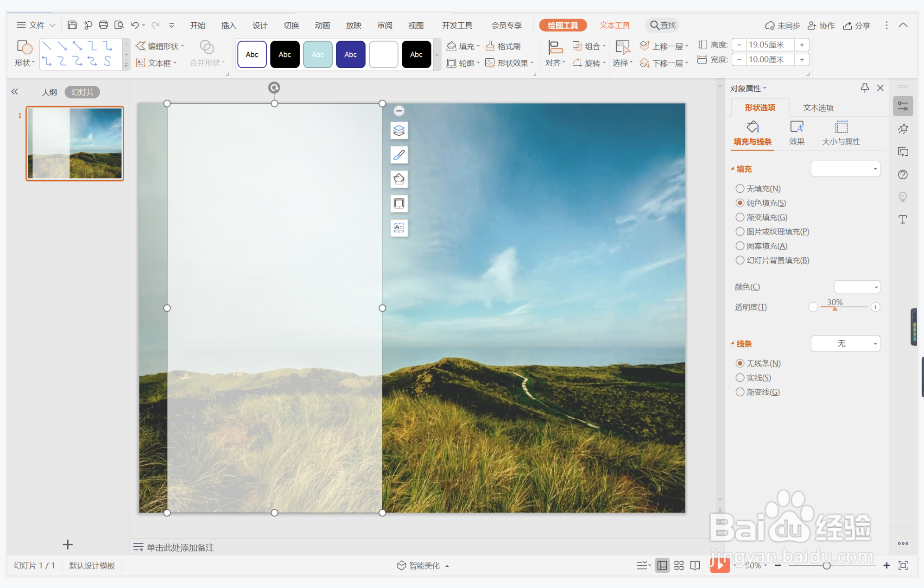Click the sidebar star animation icon
Screen dimensions: 924x588
coord(903,129)
